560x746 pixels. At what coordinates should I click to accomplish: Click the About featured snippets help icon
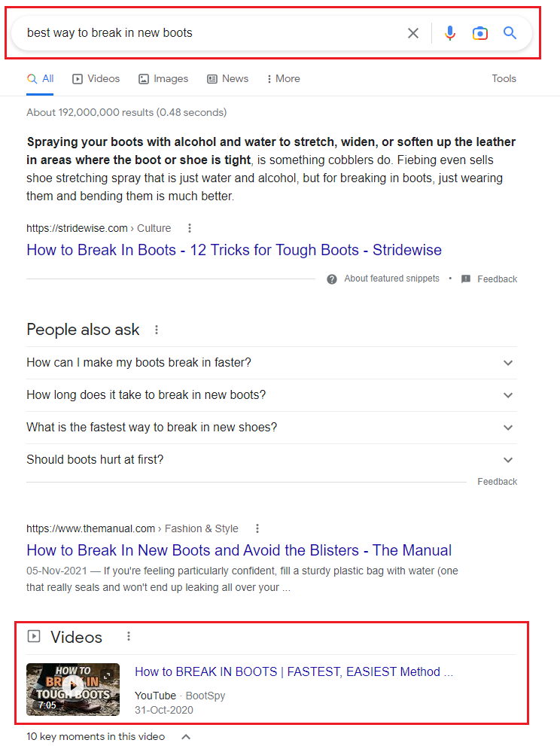click(x=332, y=279)
